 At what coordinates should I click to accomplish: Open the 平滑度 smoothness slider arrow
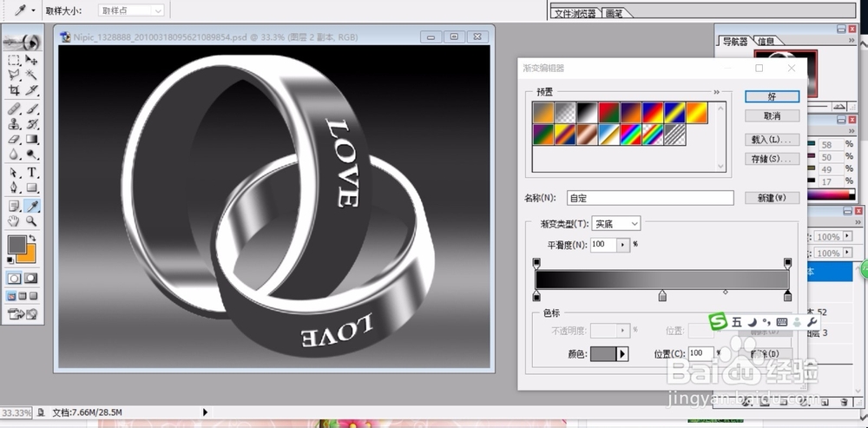point(623,245)
